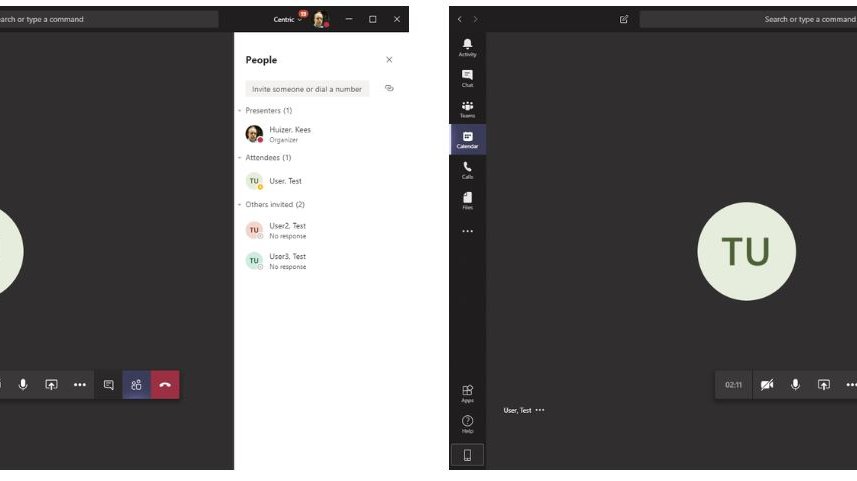857x481 pixels.
Task: Open the Centric organization dropdown
Action: coord(287,20)
